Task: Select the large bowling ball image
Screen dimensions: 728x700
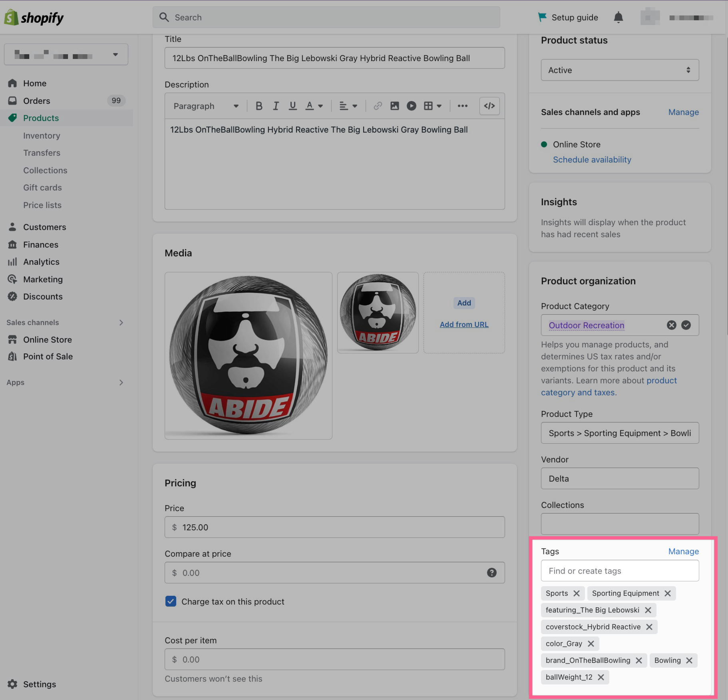Action: click(x=248, y=356)
